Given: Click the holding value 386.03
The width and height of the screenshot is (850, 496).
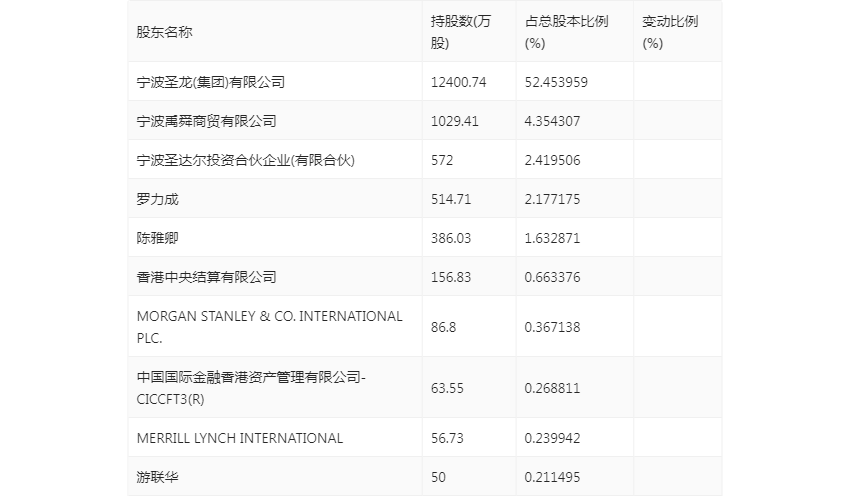Looking at the screenshot, I should [x=451, y=238].
